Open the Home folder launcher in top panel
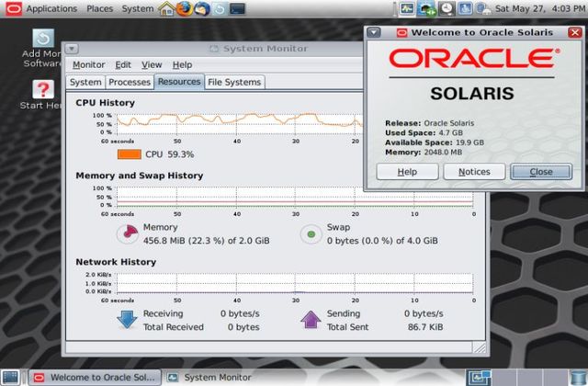The image size is (588, 386). coord(166,8)
